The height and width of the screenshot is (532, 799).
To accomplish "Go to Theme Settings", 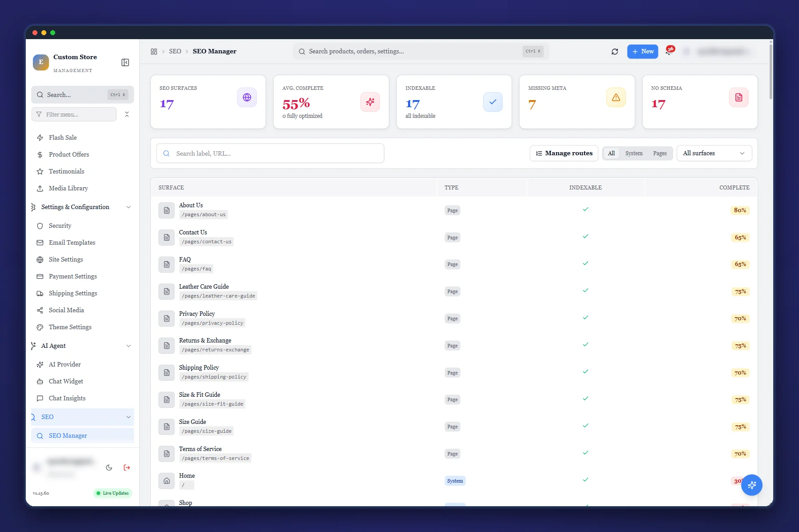I will tap(82, 327).
